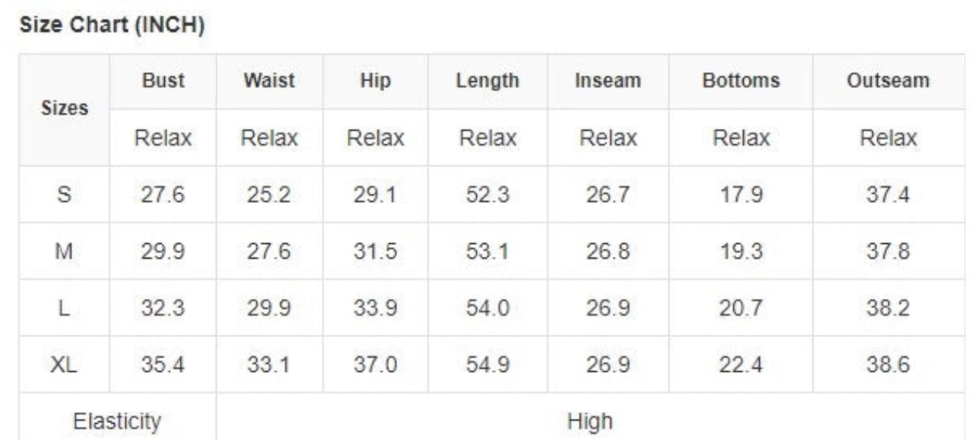The width and height of the screenshot is (980, 440).
Task: Click the 20.7 bottoms value for size L
Action: pyautogui.click(x=741, y=308)
